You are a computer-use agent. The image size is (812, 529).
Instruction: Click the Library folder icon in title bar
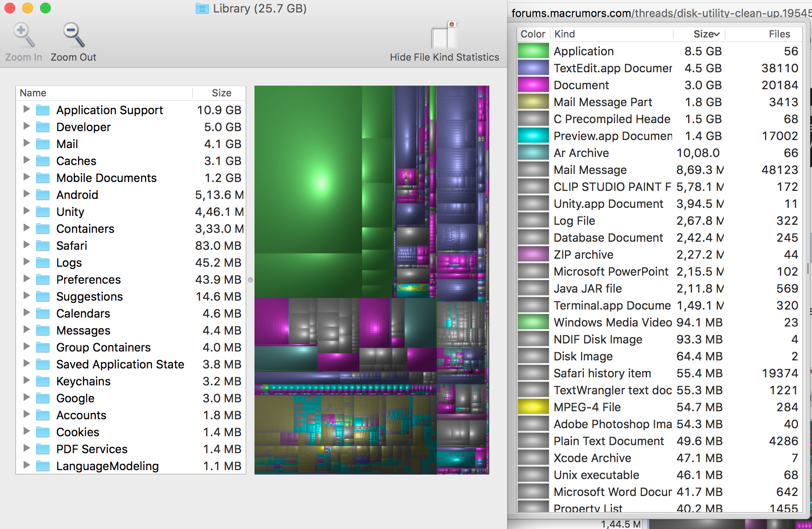(202, 8)
